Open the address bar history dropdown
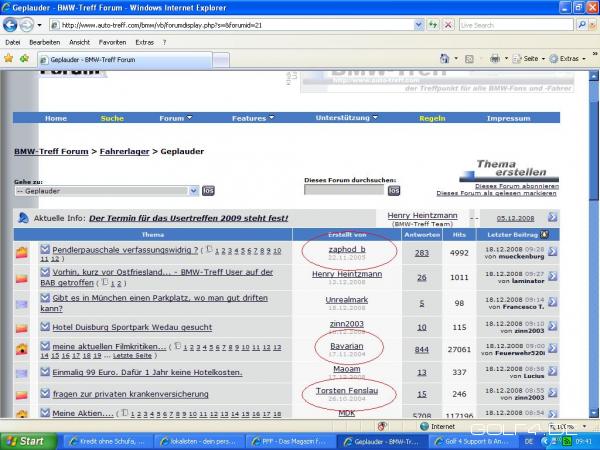The image size is (600, 450). [x=419, y=25]
